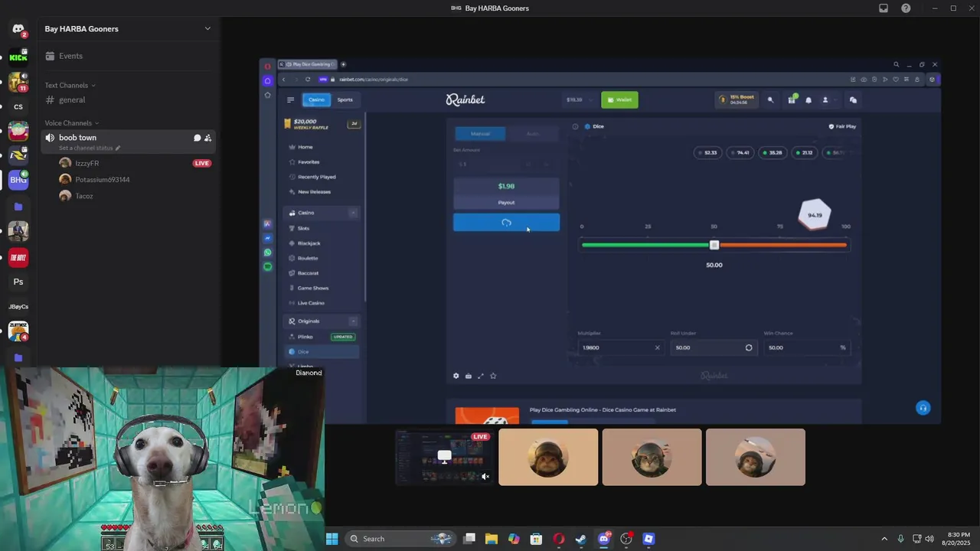Click the Win Chance input field
This screenshot has height=551, width=980.
pyautogui.click(x=805, y=347)
